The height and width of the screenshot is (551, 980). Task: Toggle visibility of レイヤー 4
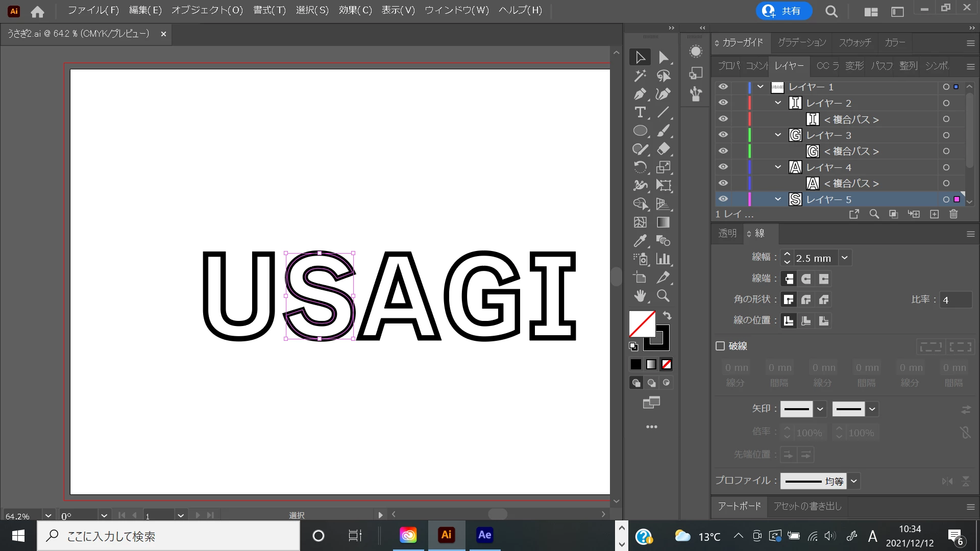723,167
